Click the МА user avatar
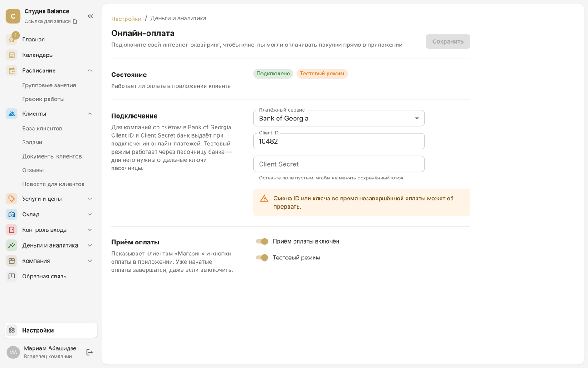588x368 pixels. [13, 352]
